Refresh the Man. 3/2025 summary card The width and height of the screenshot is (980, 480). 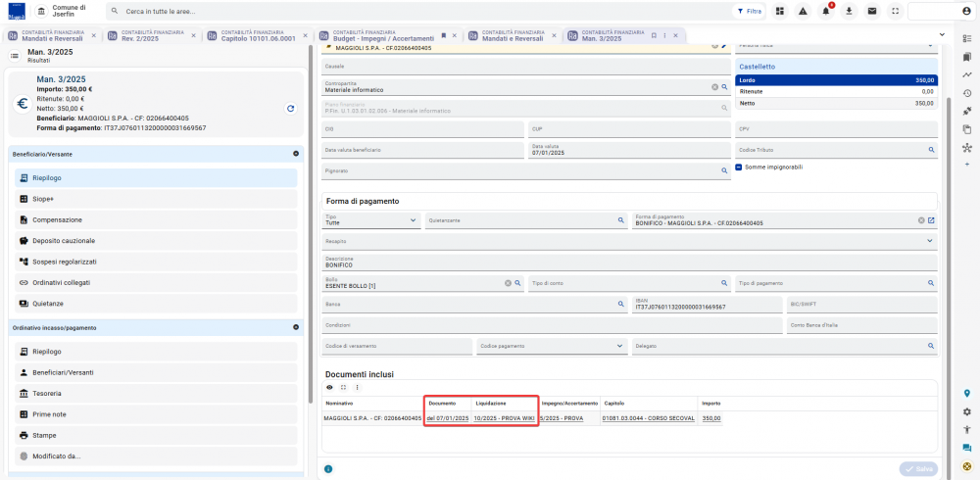[290, 108]
